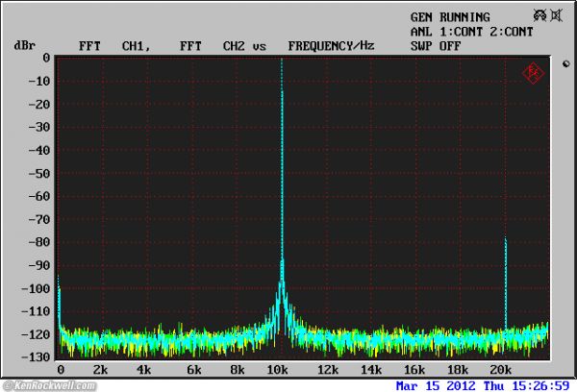Click the -40 level label

tap(39, 150)
